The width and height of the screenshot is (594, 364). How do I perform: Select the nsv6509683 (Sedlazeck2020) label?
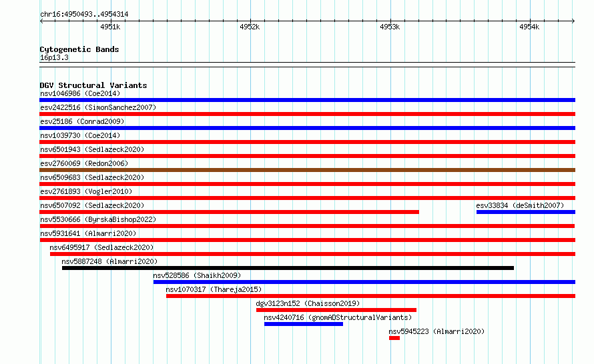[x=92, y=177]
